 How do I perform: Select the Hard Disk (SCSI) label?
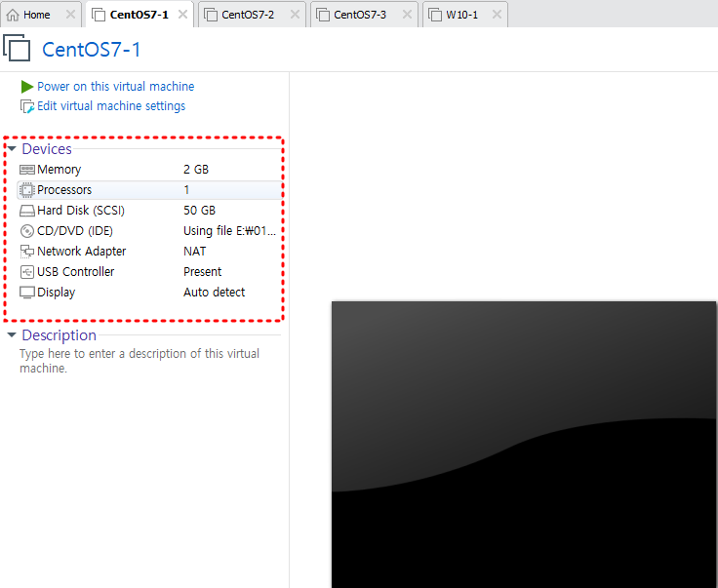81,211
